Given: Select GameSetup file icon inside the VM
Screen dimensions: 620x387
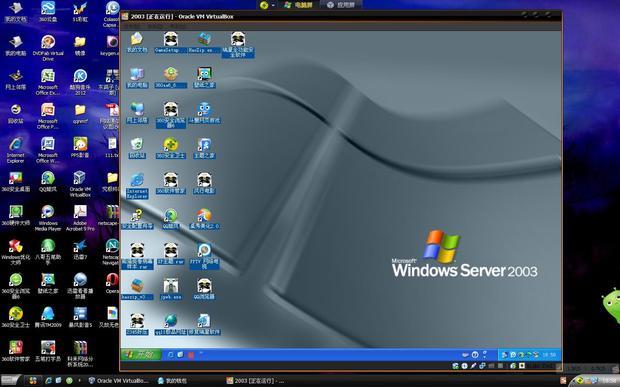Looking at the screenshot, I should tap(171, 42).
